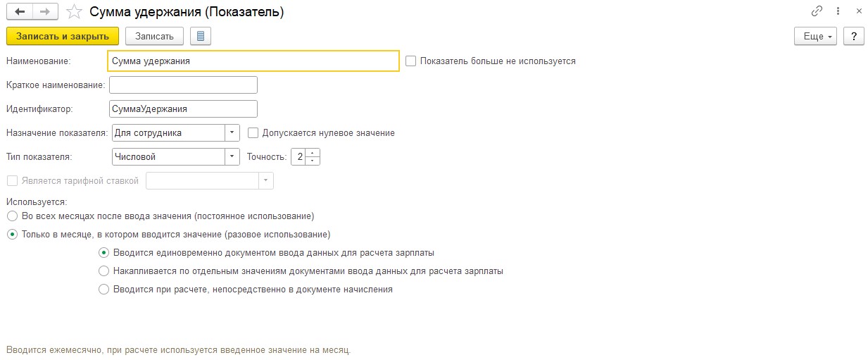Select 'Вводится при расчете' radio option
Image resolution: width=868 pixels, height=360 pixels.
pyautogui.click(x=104, y=289)
